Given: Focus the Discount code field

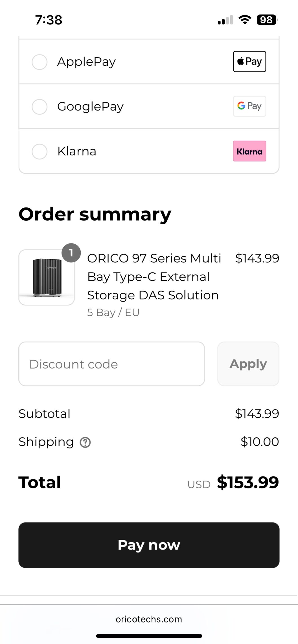Looking at the screenshot, I should 111,364.
